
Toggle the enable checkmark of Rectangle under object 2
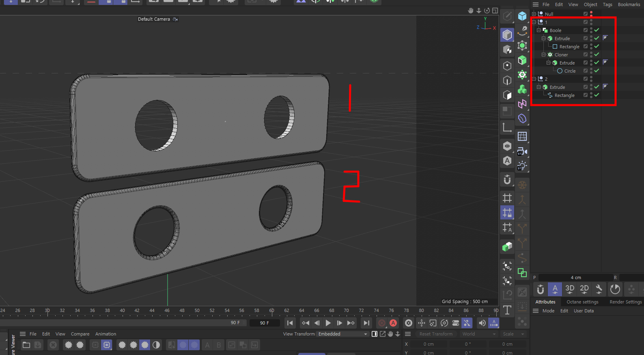(597, 95)
